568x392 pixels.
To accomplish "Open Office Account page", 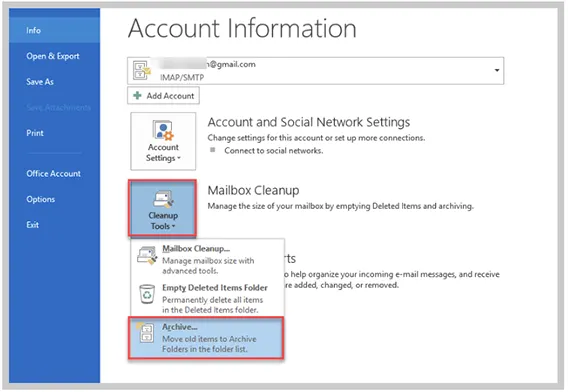I will [54, 174].
